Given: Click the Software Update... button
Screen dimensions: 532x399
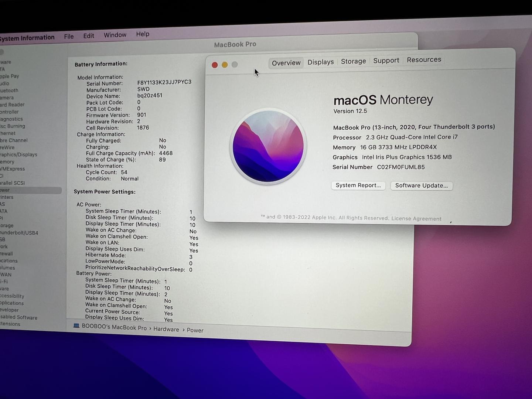Looking at the screenshot, I should [x=422, y=185].
